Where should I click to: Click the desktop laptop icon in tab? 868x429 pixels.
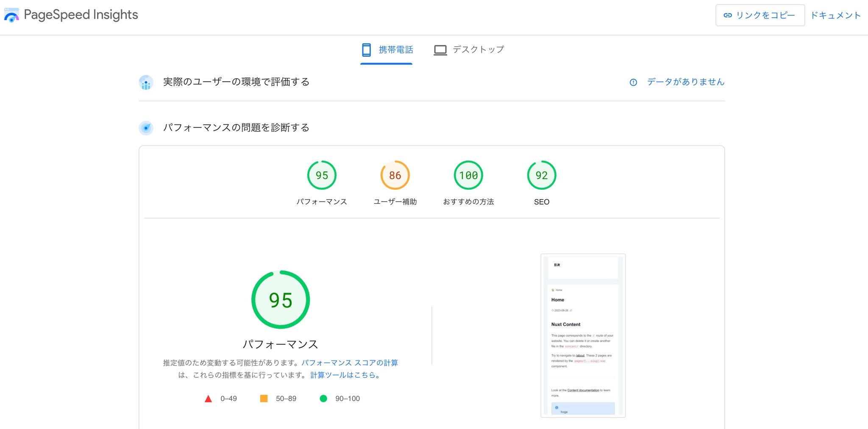[x=440, y=50]
